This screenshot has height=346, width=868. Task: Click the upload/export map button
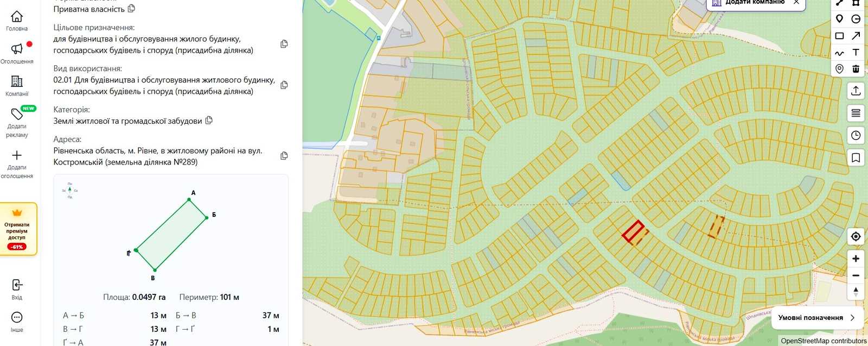856,91
